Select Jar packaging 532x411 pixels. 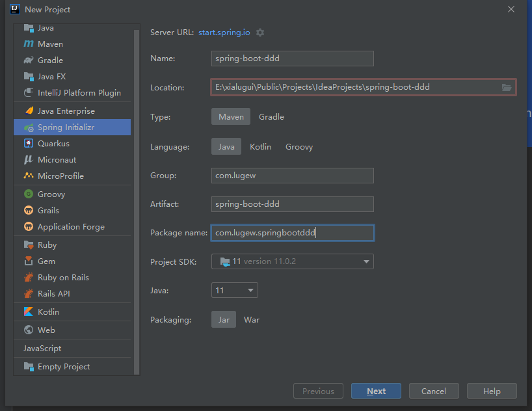(224, 320)
